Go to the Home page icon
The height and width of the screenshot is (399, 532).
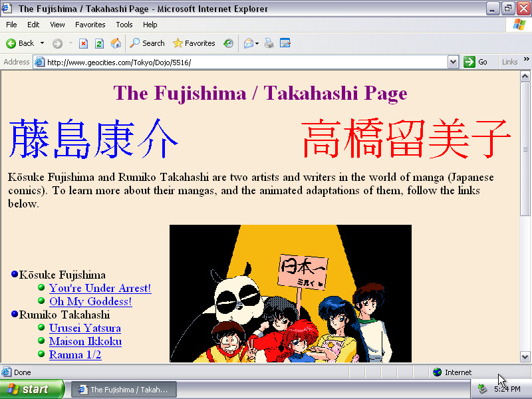click(x=116, y=43)
